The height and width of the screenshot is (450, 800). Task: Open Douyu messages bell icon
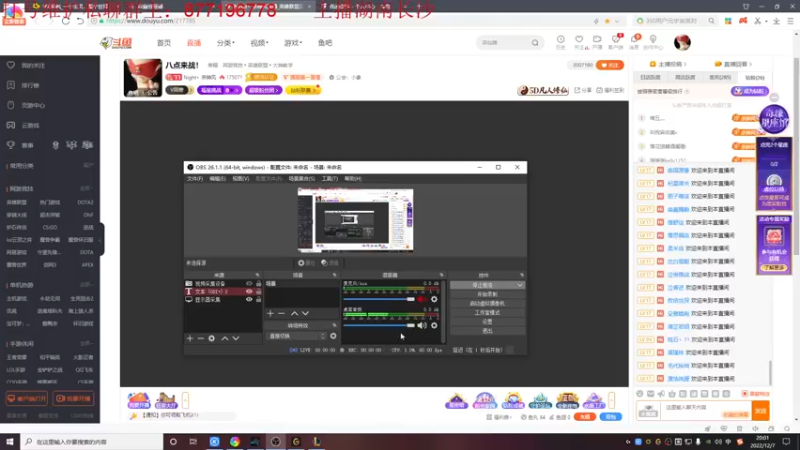pos(634,40)
